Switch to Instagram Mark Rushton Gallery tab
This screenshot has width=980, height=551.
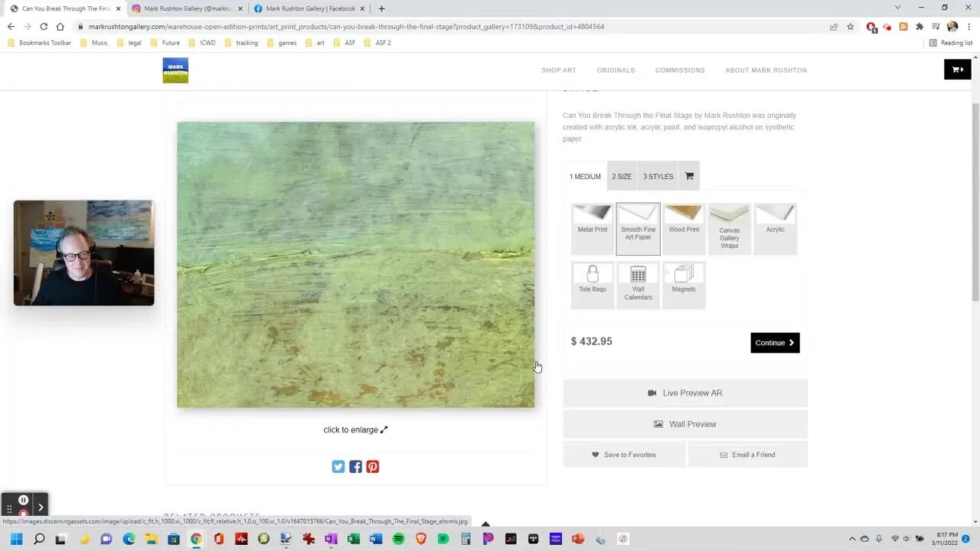point(186,8)
